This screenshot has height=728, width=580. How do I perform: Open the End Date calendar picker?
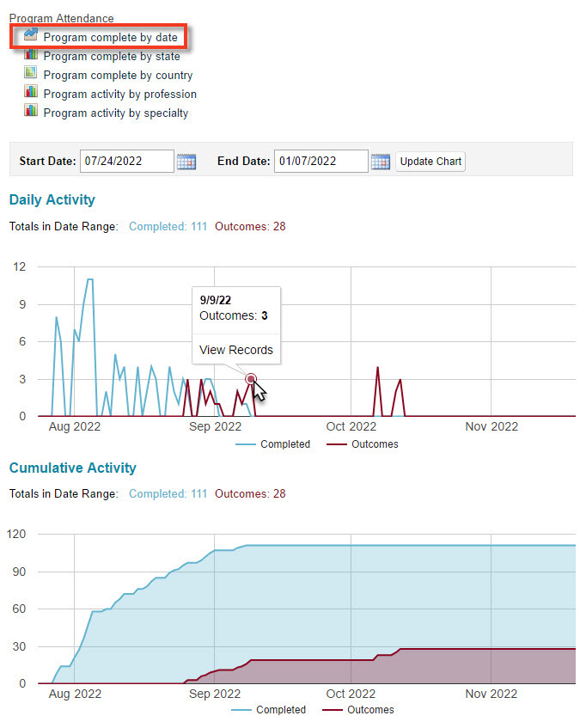click(381, 162)
